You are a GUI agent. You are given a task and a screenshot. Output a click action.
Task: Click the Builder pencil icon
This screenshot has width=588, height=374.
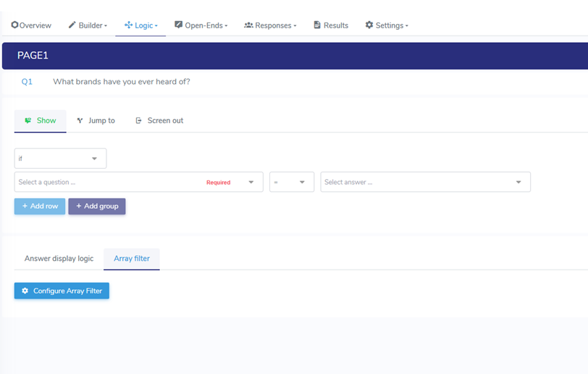coord(72,25)
